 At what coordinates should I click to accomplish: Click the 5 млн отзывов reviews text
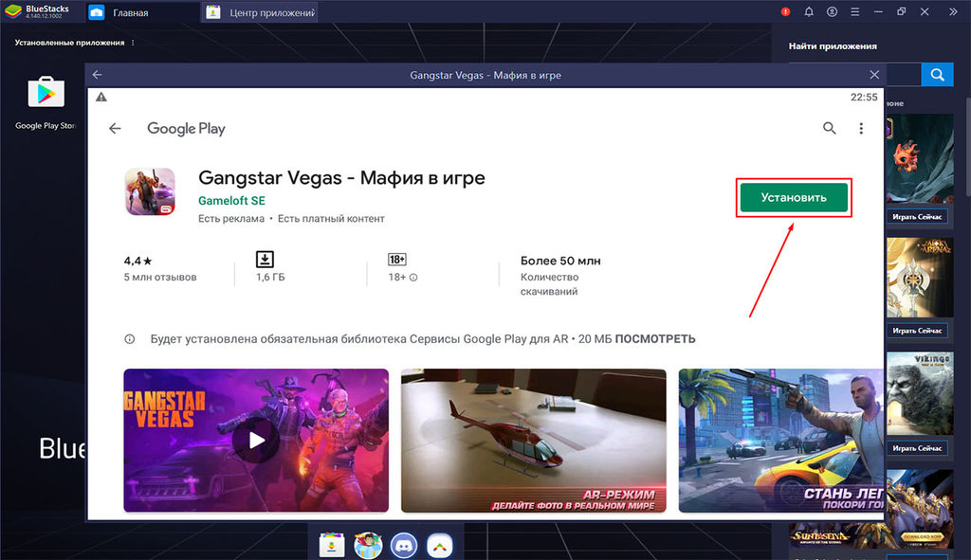(x=159, y=278)
